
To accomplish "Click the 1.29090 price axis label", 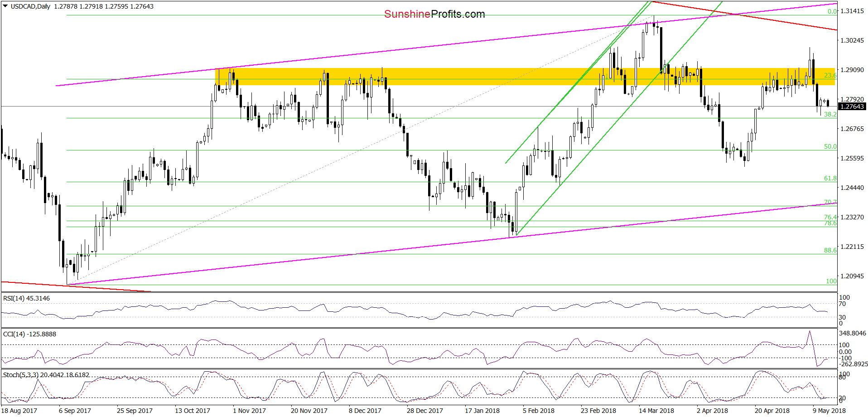I will (852, 70).
